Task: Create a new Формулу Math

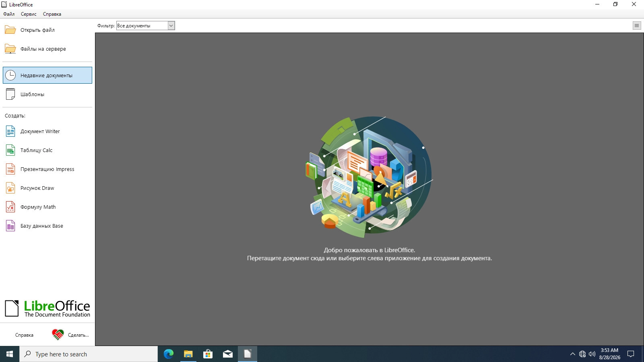Action: pos(47,207)
